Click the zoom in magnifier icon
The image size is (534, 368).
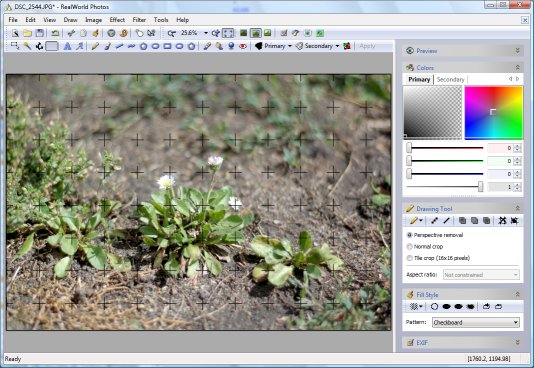click(x=216, y=33)
